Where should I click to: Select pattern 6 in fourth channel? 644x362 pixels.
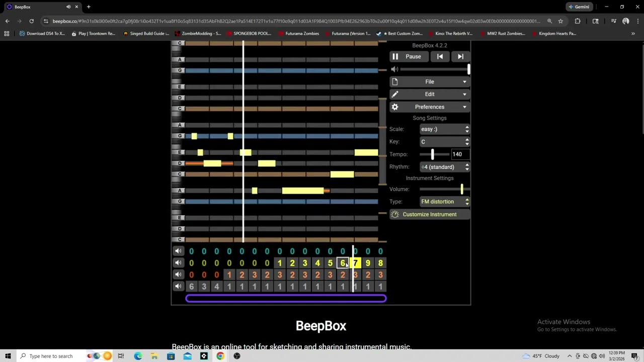[191, 287]
